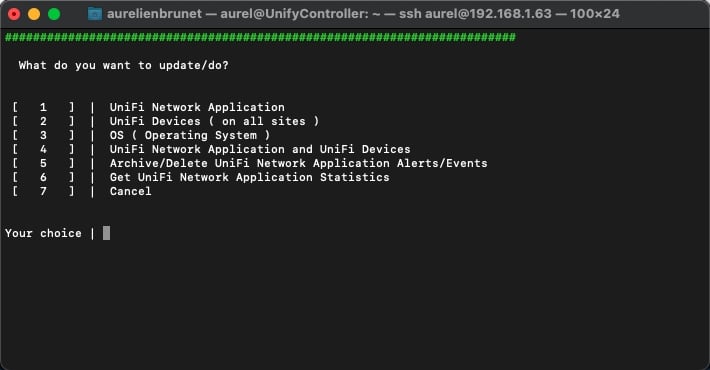Click the Your choice prompt label
This screenshot has height=370, width=710.
(43, 233)
